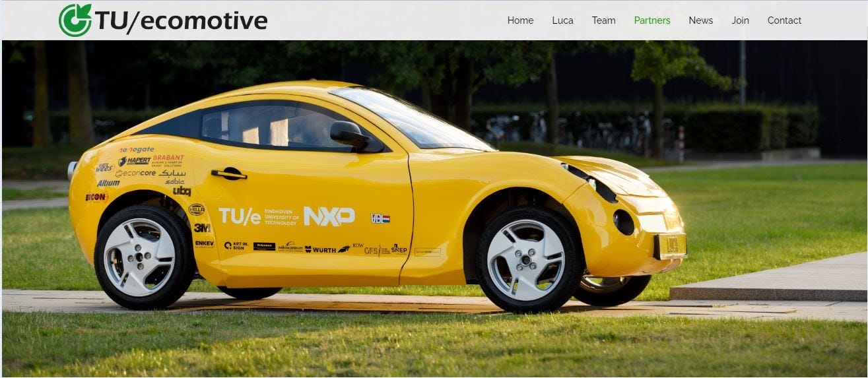Screen dimensions: 868x378
Task: Open the News section
Action: 700,20
